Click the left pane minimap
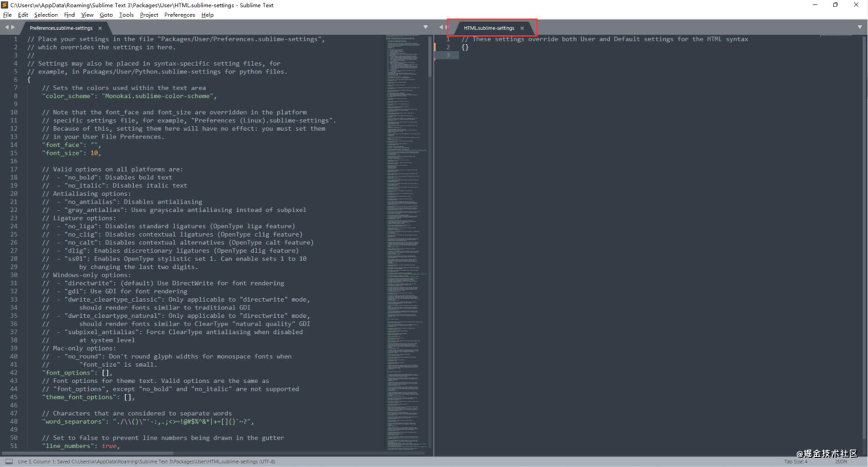 coord(406,242)
